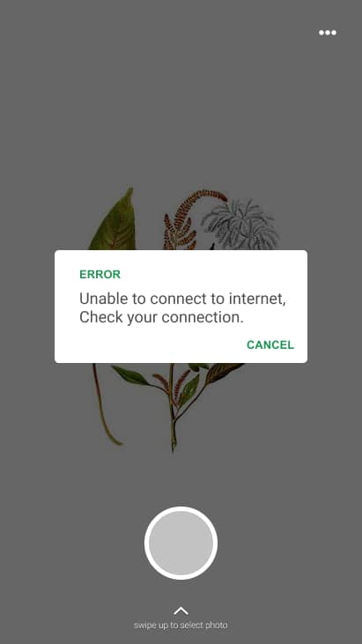Click the 'swipe up to select photo' text
The width and height of the screenshot is (362, 644).
181,625
